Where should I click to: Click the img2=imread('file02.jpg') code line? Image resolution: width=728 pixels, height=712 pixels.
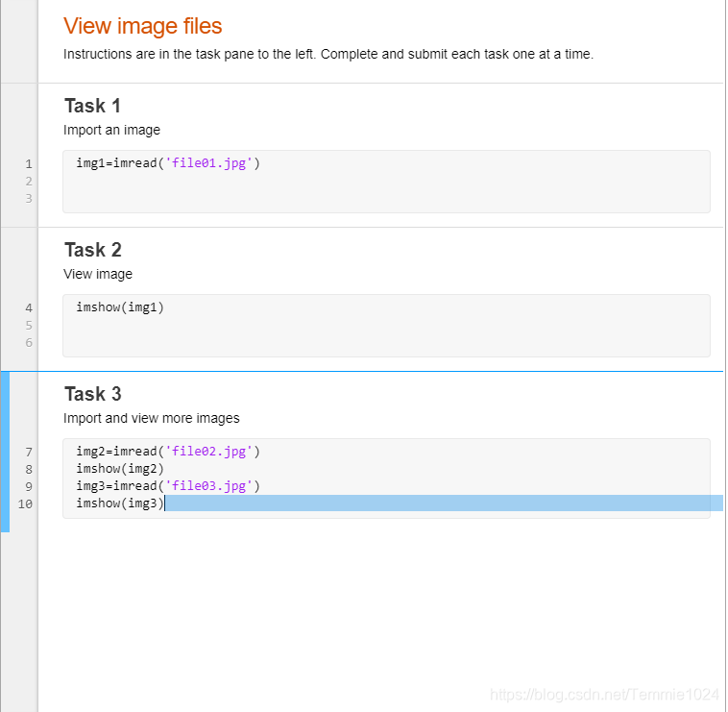[168, 452]
